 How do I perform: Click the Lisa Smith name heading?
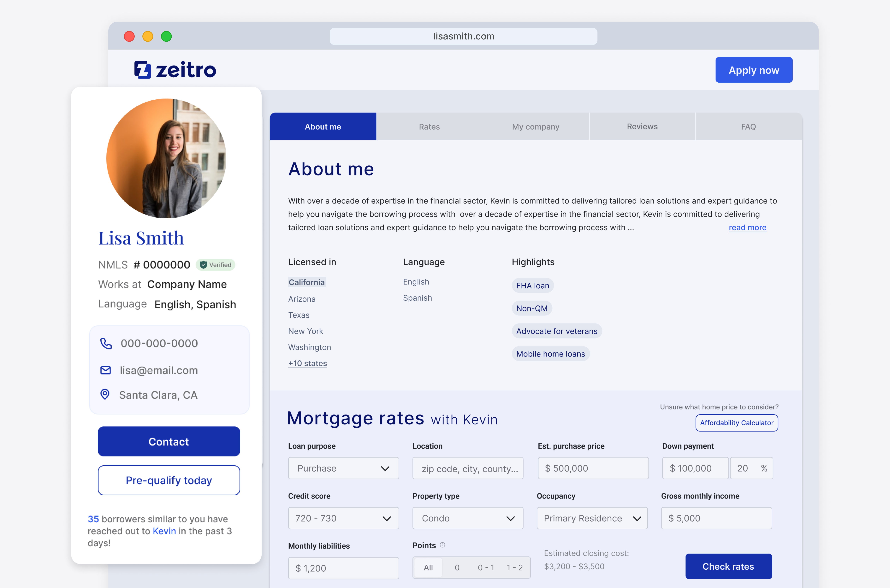click(x=141, y=238)
